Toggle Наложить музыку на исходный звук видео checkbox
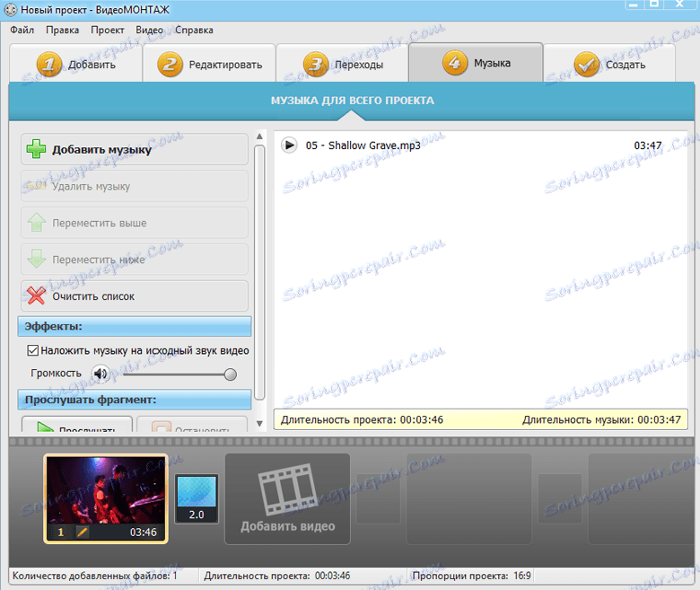700x590 pixels. pos(32,350)
